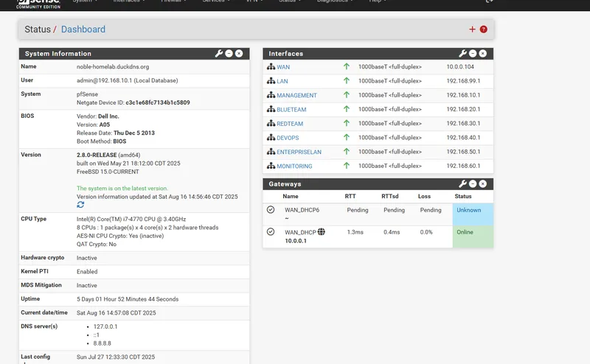Click the network icon beside LAN
This screenshot has width=590, height=364.
tap(271, 81)
